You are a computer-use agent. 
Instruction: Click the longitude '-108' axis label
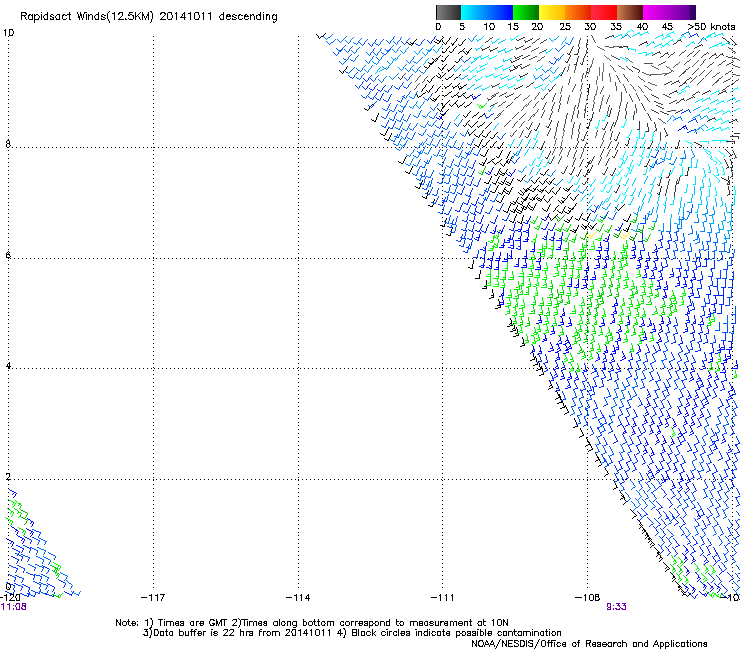pos(588,598)
